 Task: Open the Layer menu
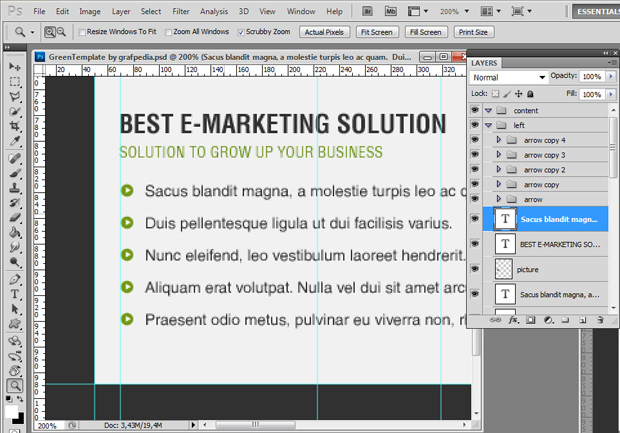click(121, 11)
